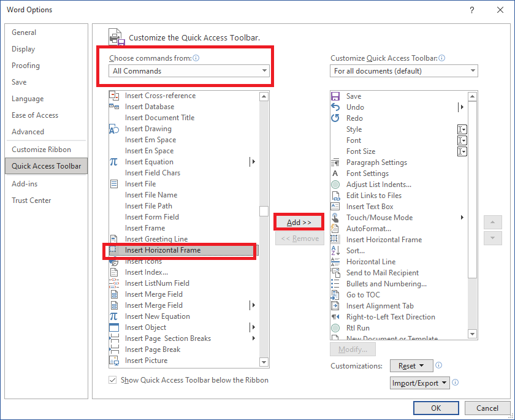Click the Touch/Mouse Mode icon
Viewport: 515px width, 420px height.
335,218
